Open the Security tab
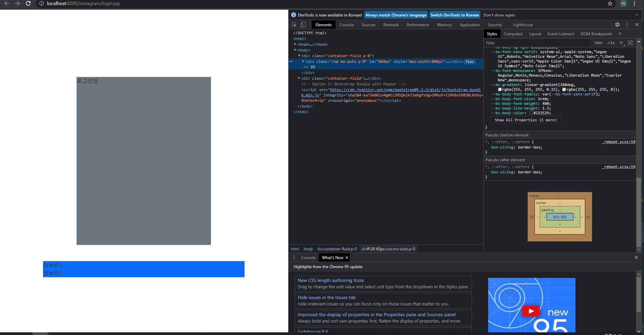 coord(495,25)
